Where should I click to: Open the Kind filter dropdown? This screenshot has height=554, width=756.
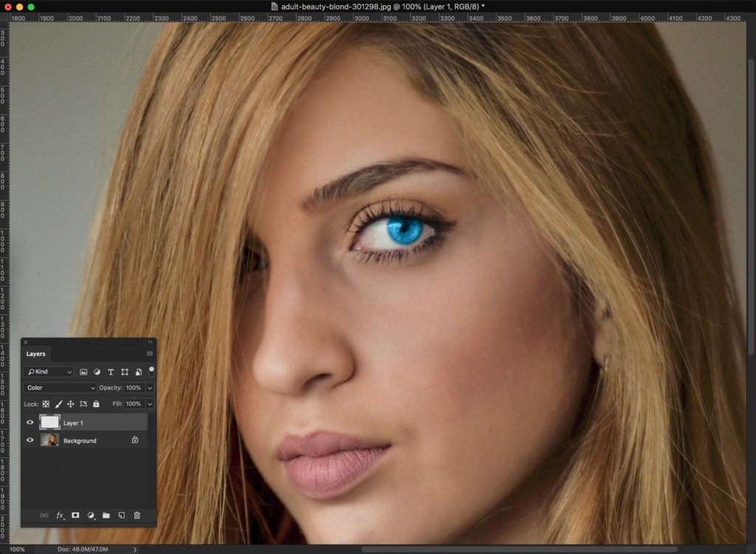pyautogui.click(x=48, y=372)
